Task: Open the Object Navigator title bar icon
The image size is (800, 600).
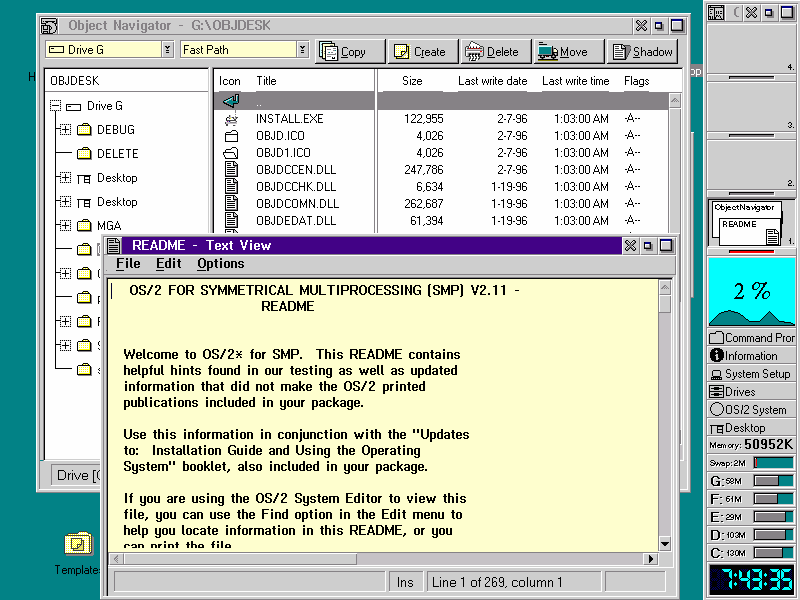Action: (49, 26)
